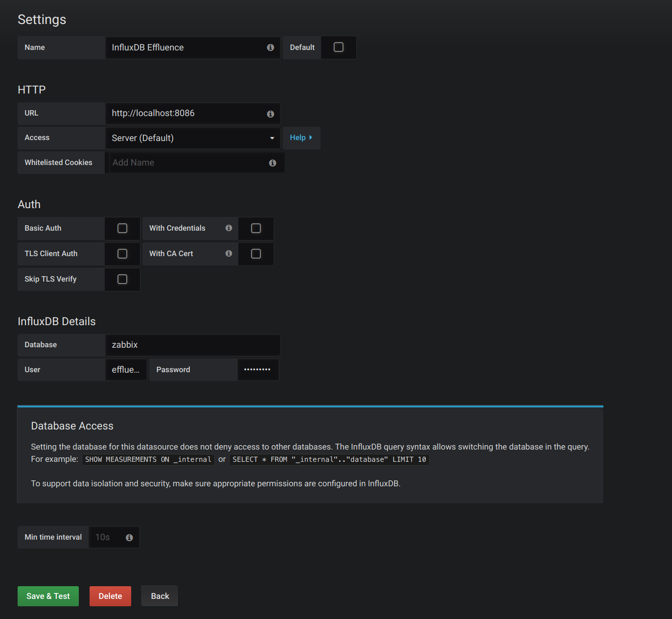
Task: View the Whitelisted Cookies info tooltip
Action: [x=273, y=163]
